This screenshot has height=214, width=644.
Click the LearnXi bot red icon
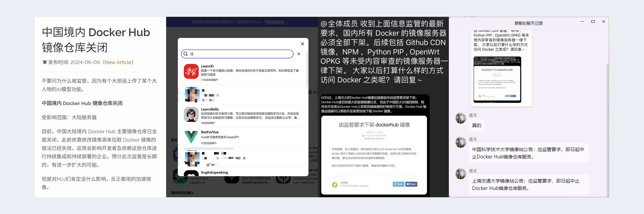coord(191,71)
